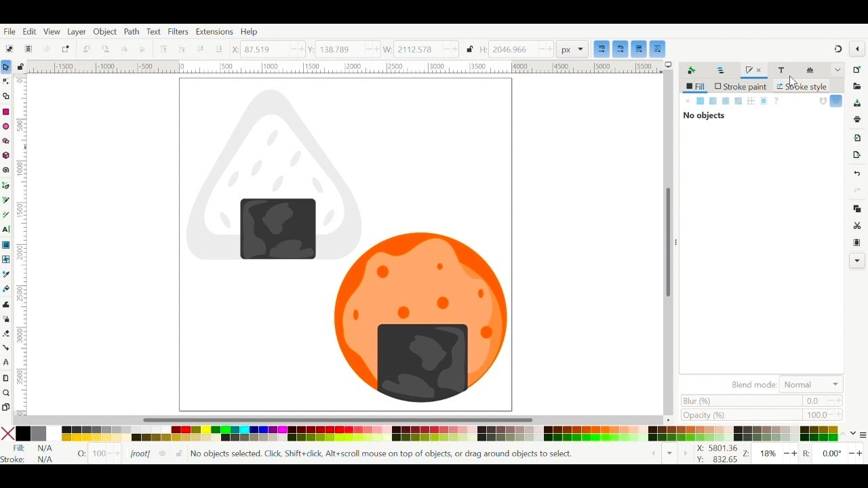Select the Shape Builder tool

pyautogui.click(x=6, y=97)
